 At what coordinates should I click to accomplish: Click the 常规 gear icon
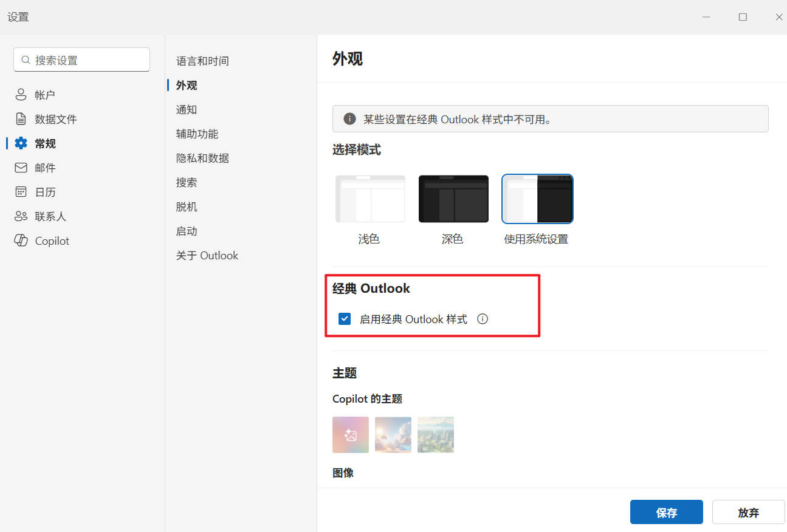coord(21,143)
